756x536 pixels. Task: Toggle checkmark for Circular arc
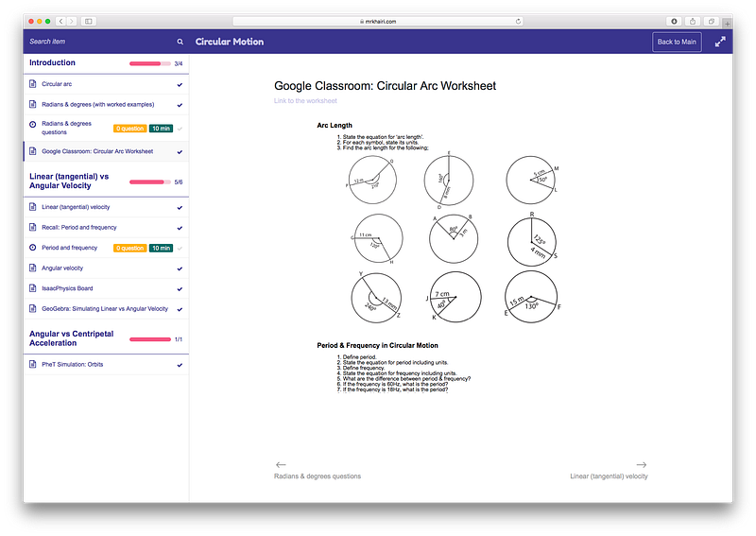click(180, 85)
